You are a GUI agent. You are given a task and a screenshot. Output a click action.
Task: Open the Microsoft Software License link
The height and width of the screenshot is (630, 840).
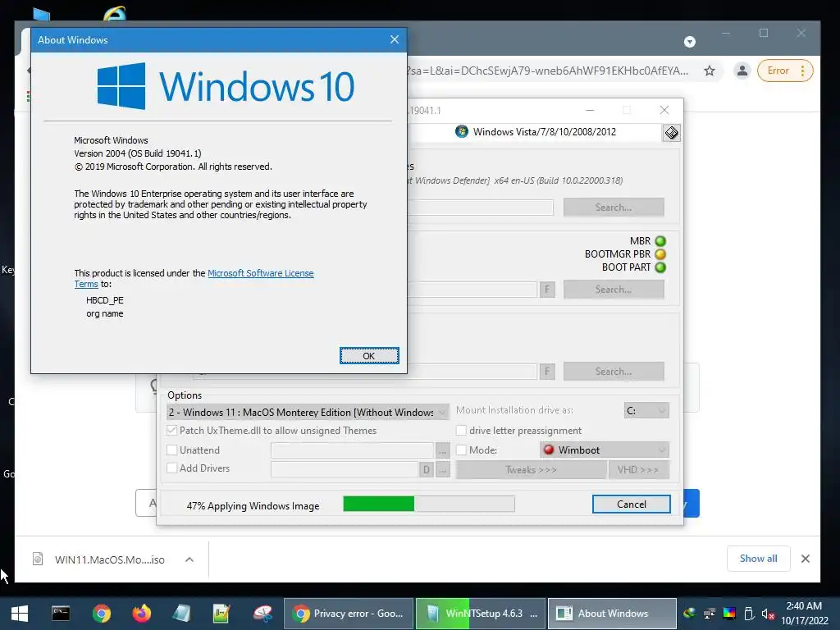tap(260, 273)
